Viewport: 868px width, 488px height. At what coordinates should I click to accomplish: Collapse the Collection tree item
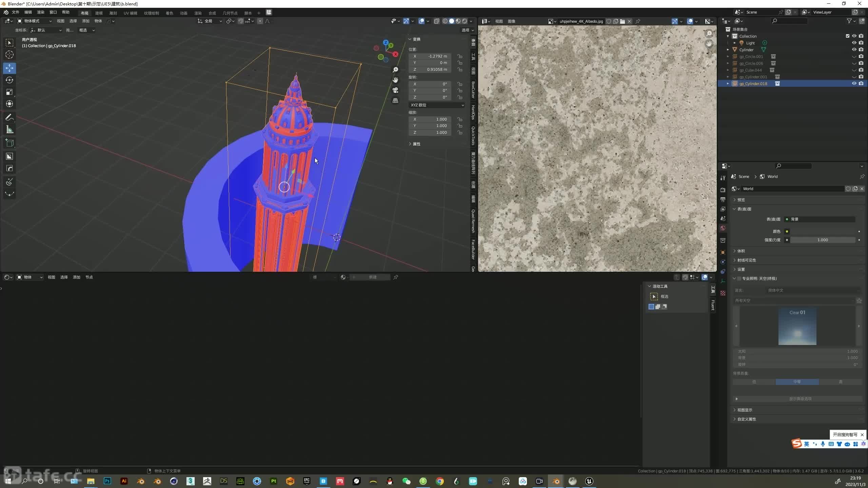[728, 36]
